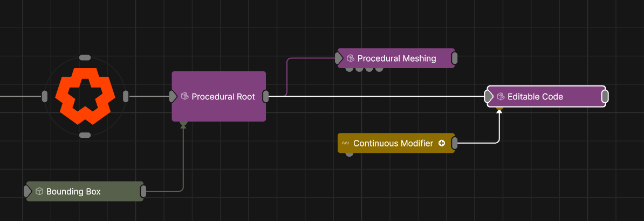The image size is (644, 221).
Task: Click the Continuous Modifier output port
Action: (x=455, y=143)
